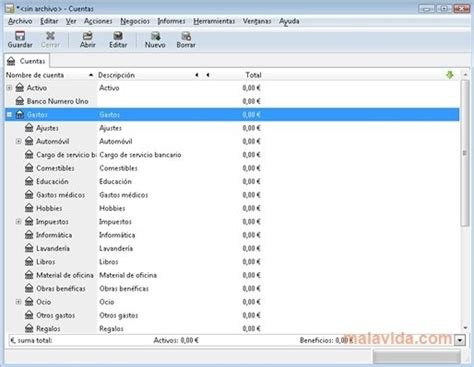Viewport: 474px width, 367px height.
Task: Click the vertical scrollbar thumb
Action: 465,153
